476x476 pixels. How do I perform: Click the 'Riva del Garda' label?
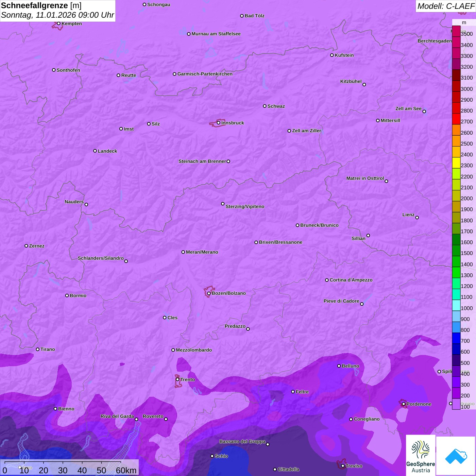coord(117,416)
